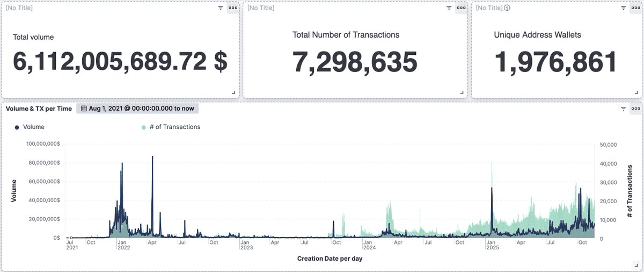This screenshot has height=272, width=644.
Task: Open the Aug 1, 2021 custom time range badge
Action: click(137, 109)
